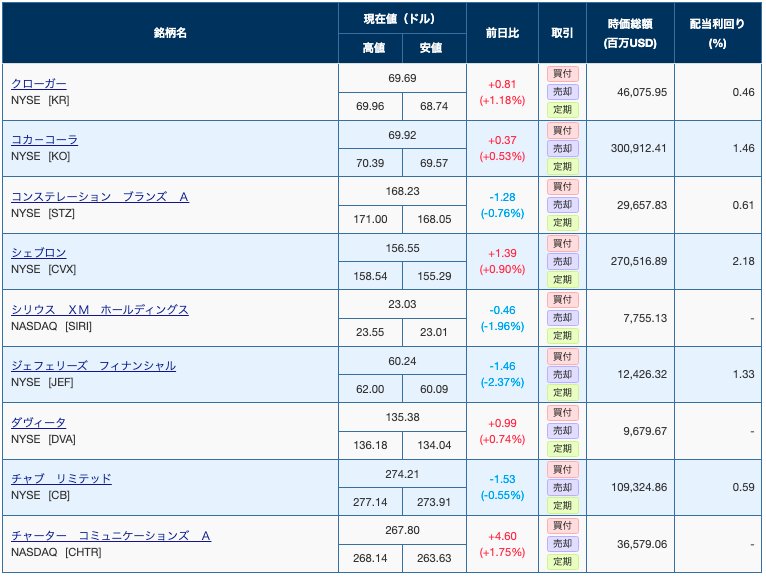Click 定期 button for ダヴィータ
Viewport: 766px width, 578px height.
[x=563, y=449]
